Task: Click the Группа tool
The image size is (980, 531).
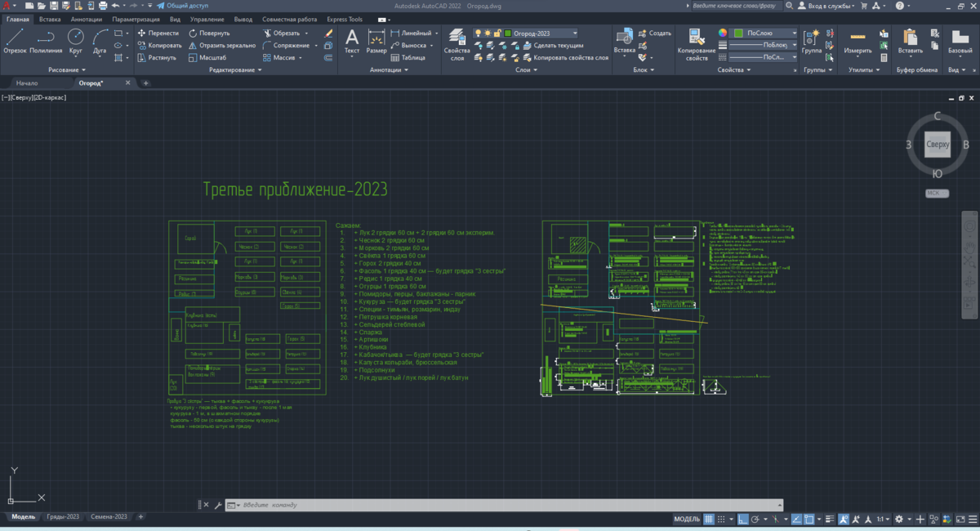Action: [812, 42]
